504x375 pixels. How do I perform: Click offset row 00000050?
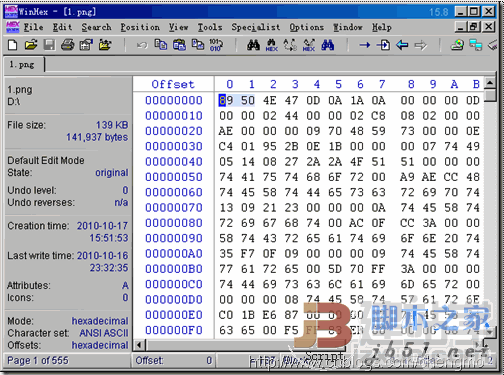[174, 177]
